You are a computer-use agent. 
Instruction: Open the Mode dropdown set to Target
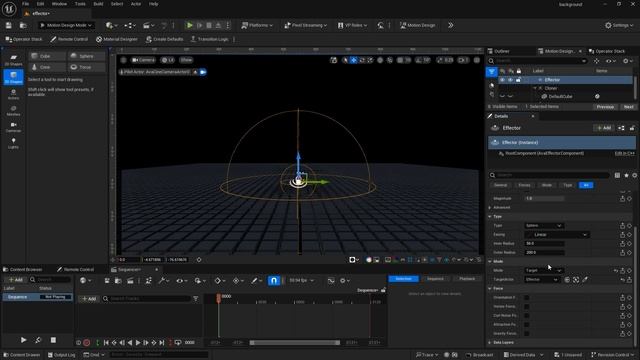pos(544,271)
